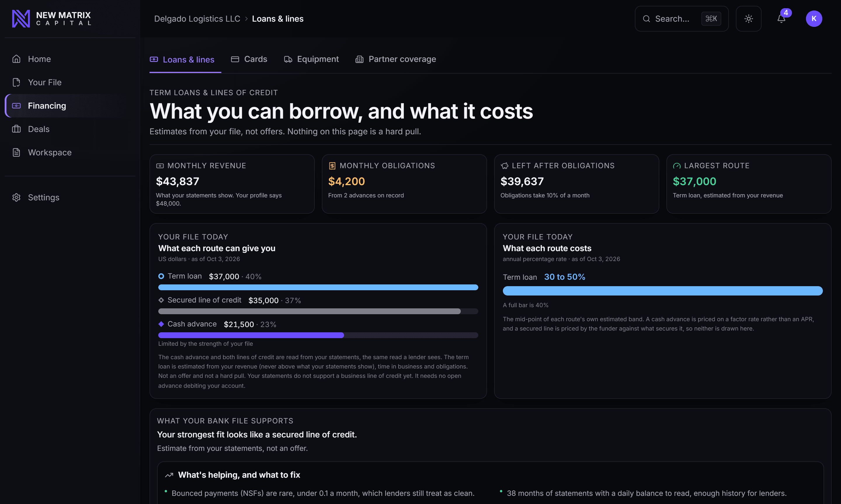The image size is (841, 504).
Task: Click the Monthly Obligations receipt icon
Action: coord(332,166)
